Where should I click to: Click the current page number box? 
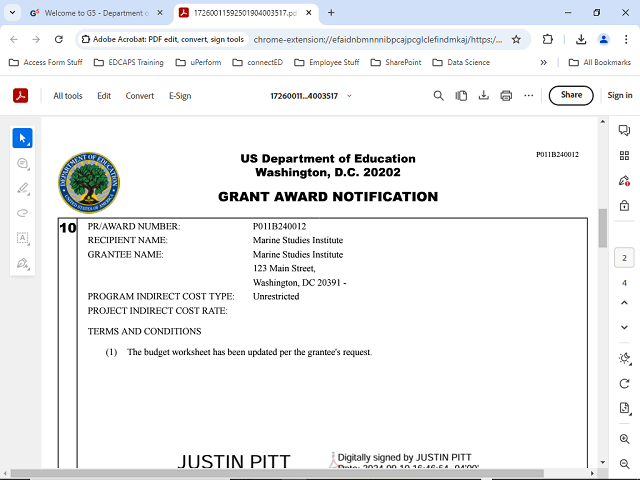[x=624, y=258]
